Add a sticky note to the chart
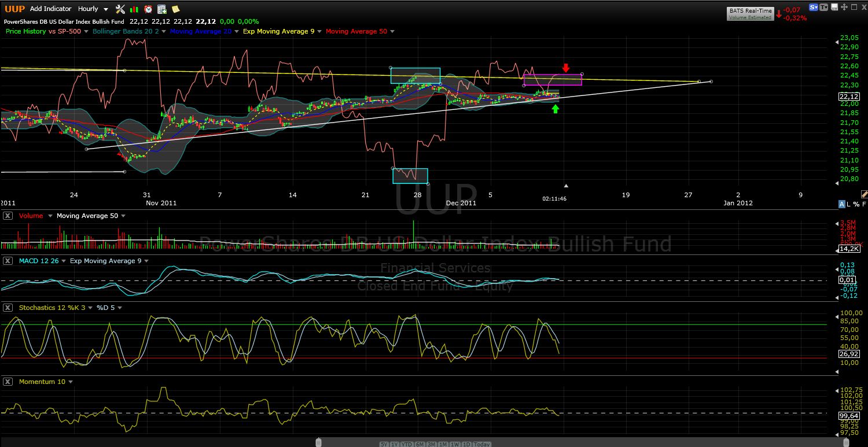Image resolution: width=868 pixels, height=447 pixels. point(175,9)
